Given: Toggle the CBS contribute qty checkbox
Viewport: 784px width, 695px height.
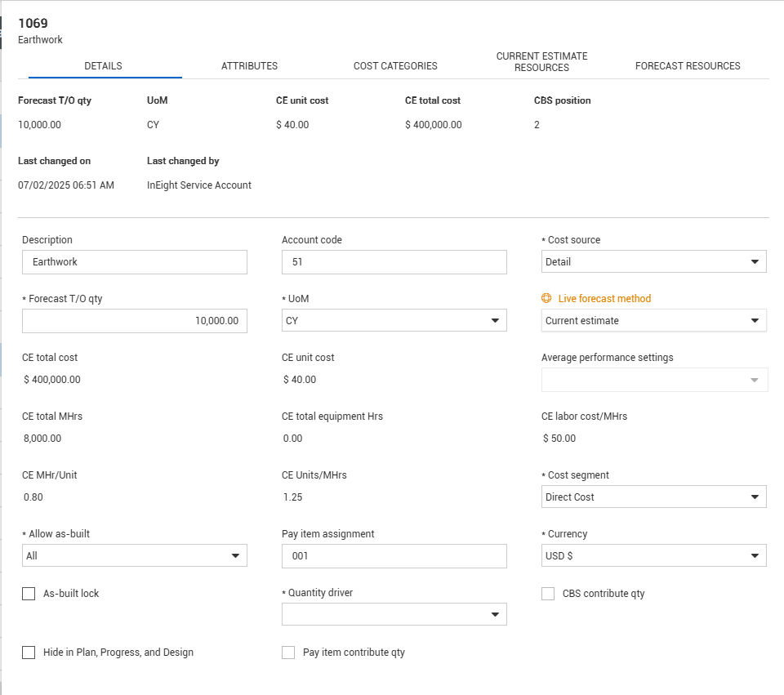Looking at the screenshot, I should (x=548, y=594).
